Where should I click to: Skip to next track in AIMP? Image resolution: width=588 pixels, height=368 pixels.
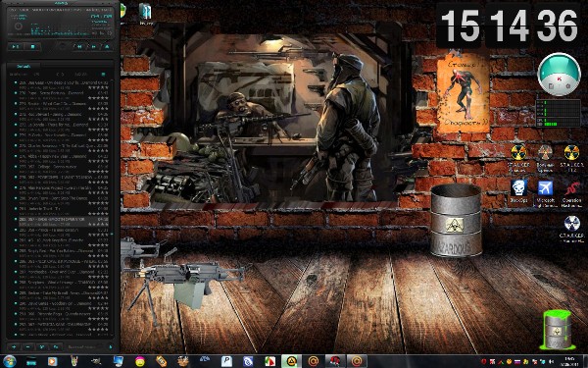(x=94, y=46)
